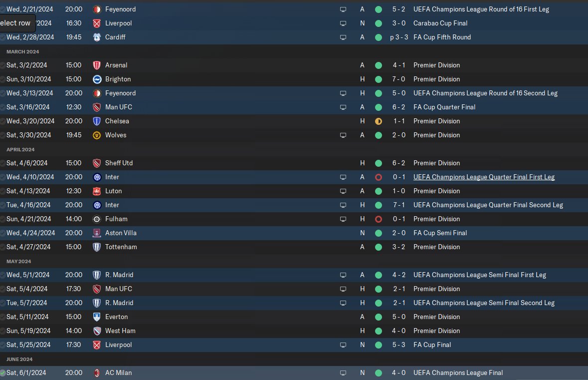The height and width of the screenshot is (380, 588).
Task: Click the Arsenal club crest
Action: pos(97,65)
